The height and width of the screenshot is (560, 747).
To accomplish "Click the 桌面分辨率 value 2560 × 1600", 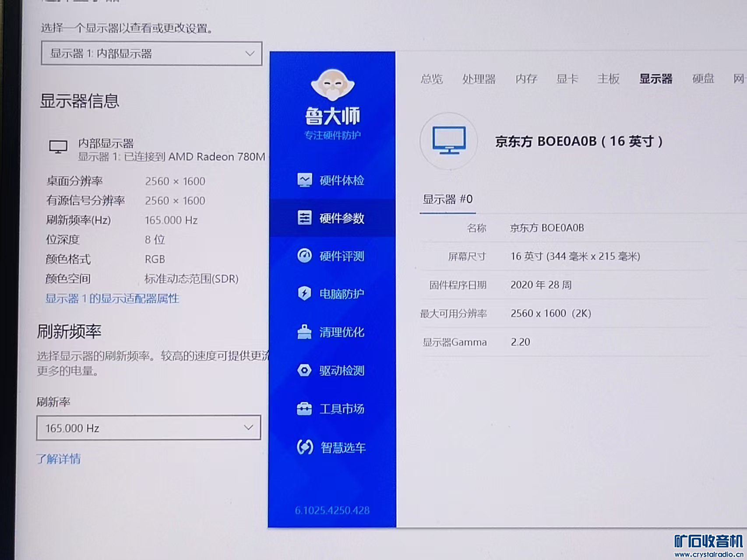I will click(175, 181).
